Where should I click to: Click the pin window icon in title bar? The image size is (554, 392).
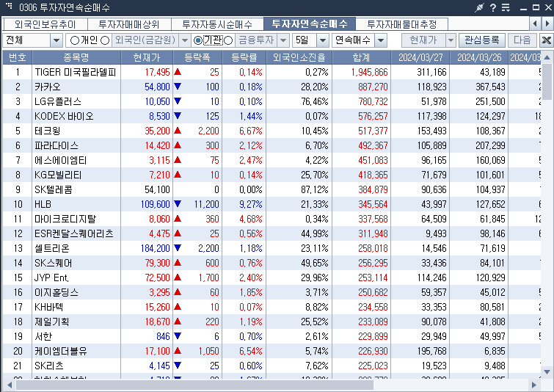(479, 7)
